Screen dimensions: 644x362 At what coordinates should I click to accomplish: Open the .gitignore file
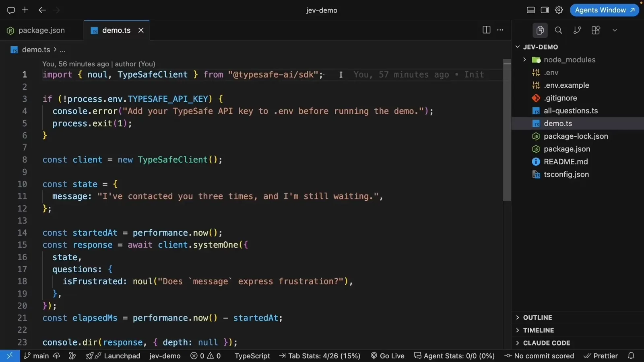tap(578, 98)
